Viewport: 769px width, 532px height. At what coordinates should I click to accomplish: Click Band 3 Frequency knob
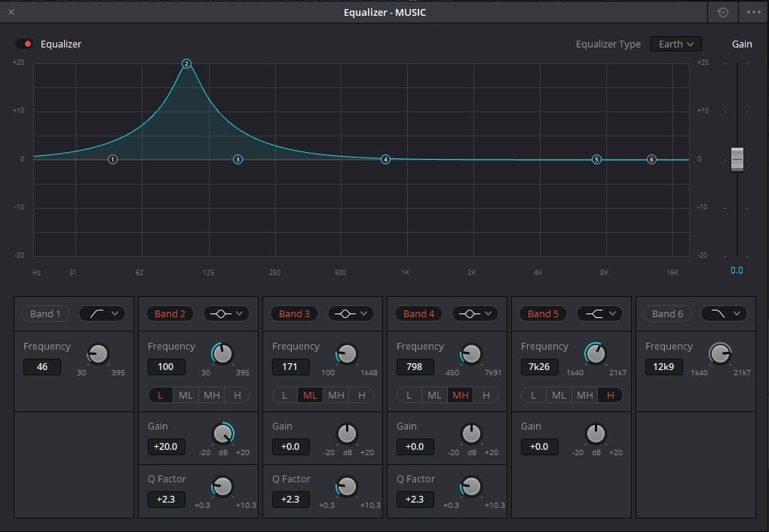point(347,353)
